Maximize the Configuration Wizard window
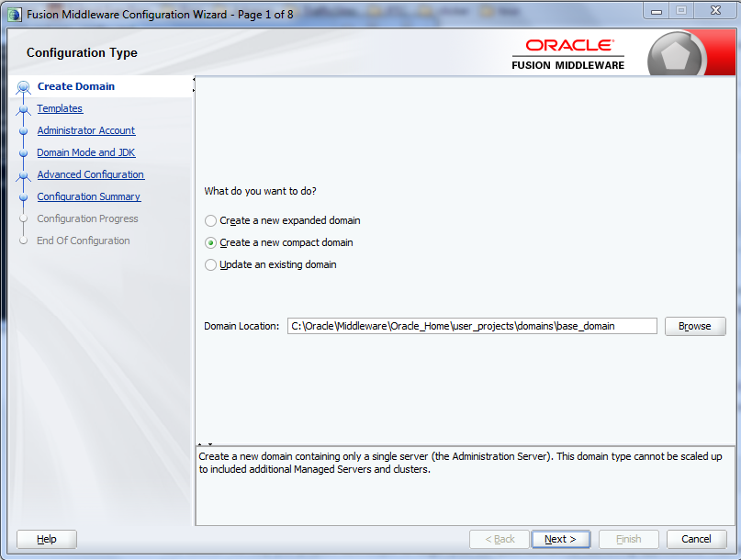 [681, 10]
